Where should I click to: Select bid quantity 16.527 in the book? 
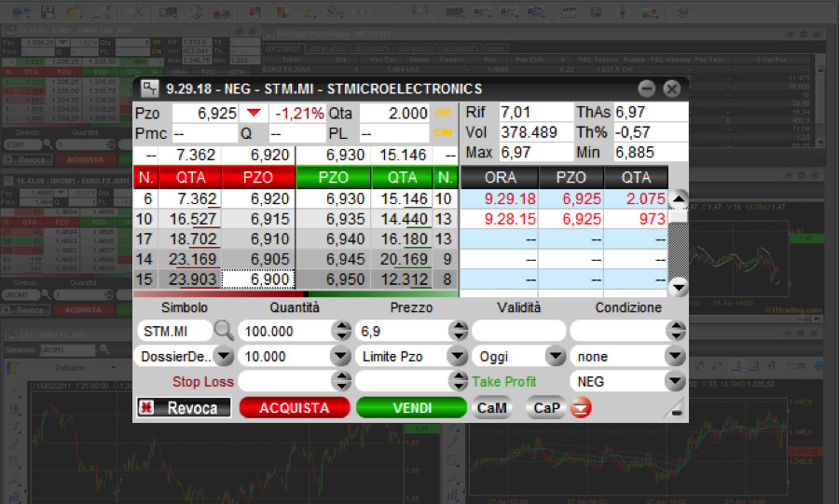188,219
